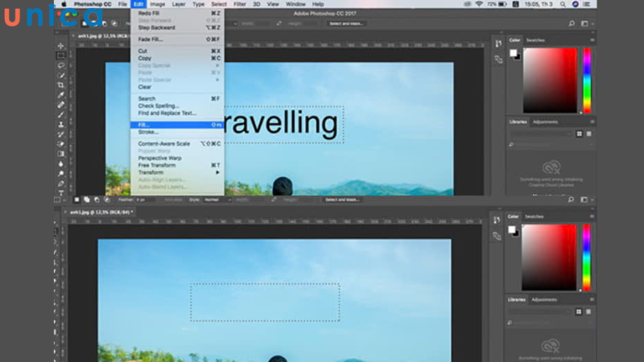
Task: Select the History Brush tool in upper toolbar
Action: click(61, 134)
